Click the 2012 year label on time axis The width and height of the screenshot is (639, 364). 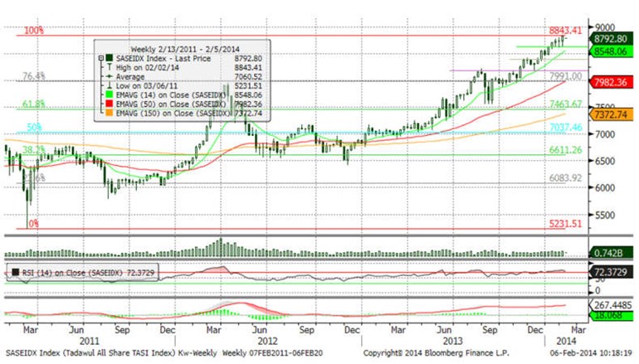click(x=267, y=341)
